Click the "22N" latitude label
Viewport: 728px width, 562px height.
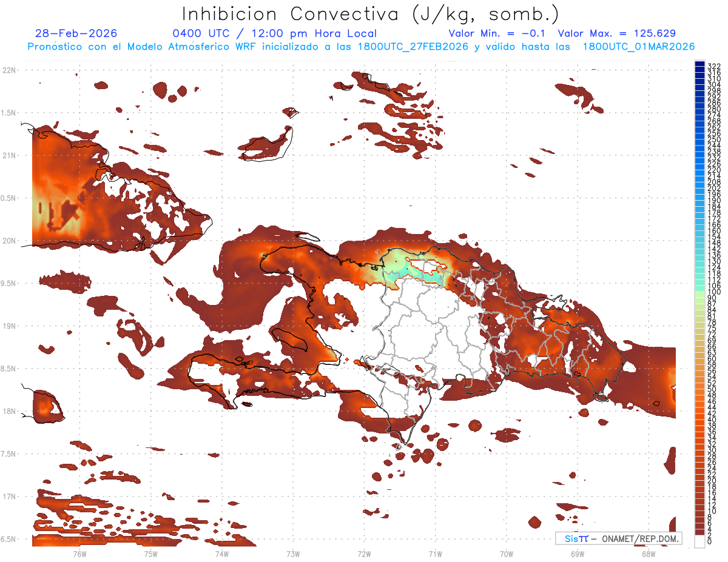[x=9, y=70]
